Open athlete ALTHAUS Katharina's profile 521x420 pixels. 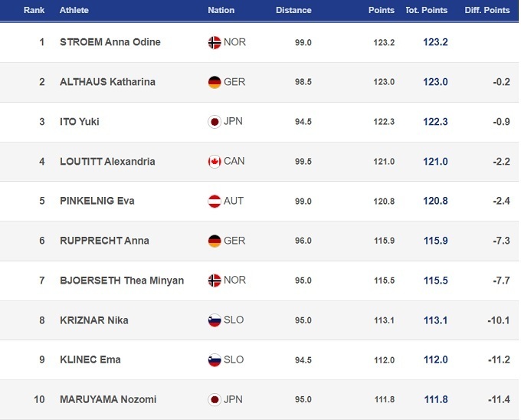109,82
